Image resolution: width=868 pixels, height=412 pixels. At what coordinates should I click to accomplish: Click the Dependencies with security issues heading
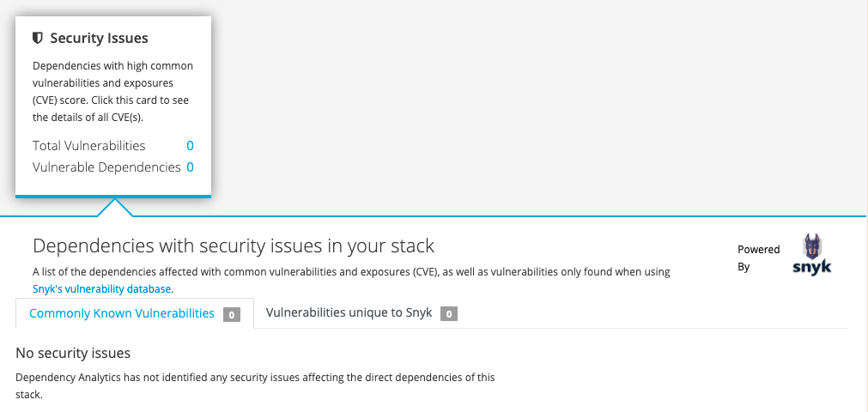(234, 245)
